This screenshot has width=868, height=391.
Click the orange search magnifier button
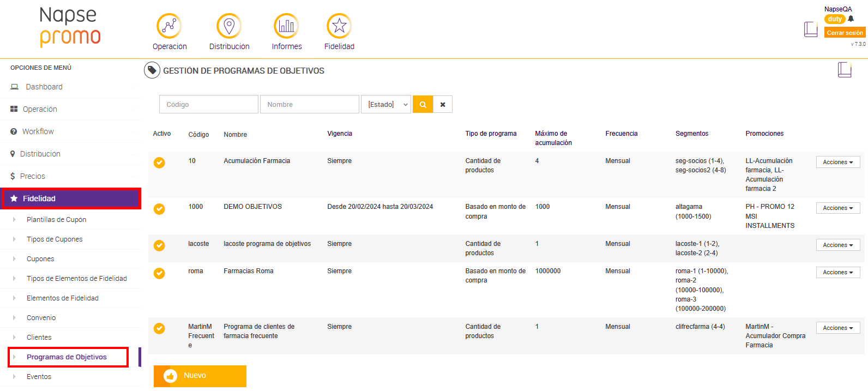tap(423, 104)
